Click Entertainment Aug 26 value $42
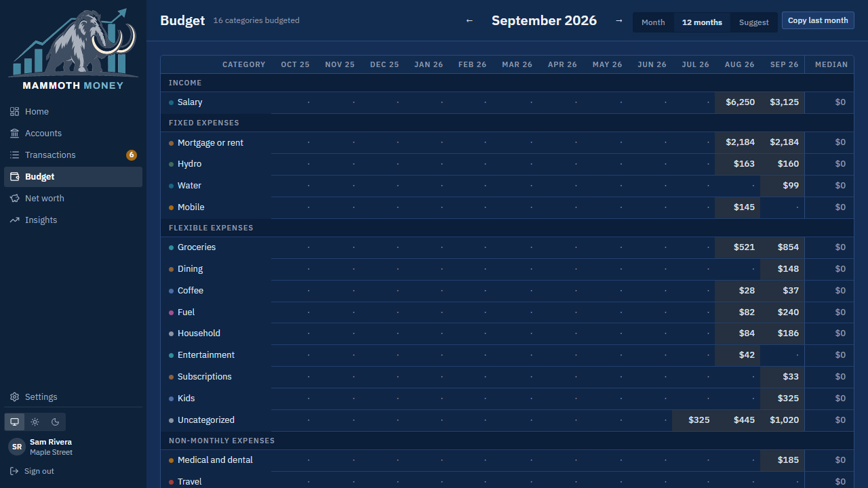The width and height of the screenshot is (868, 488). point(738,355)
